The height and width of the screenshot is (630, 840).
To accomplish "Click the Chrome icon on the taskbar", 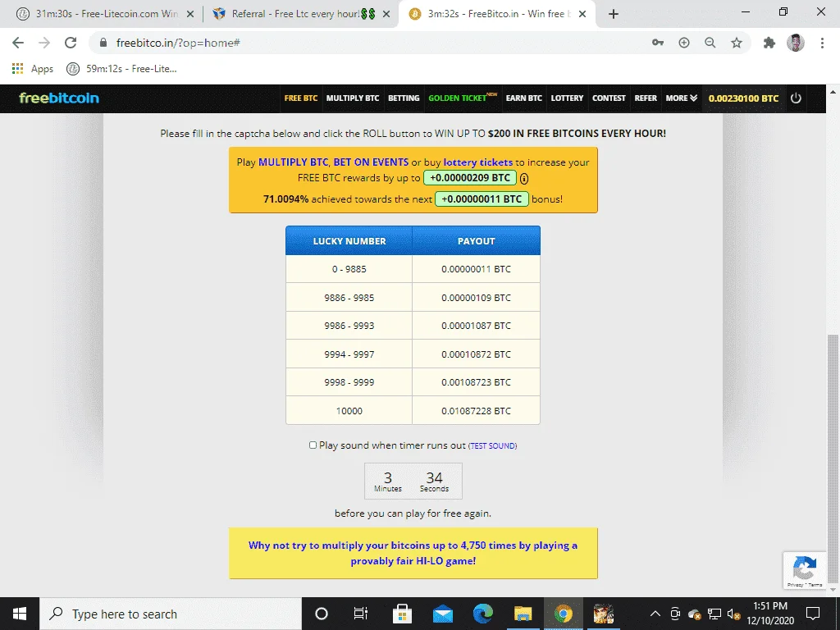I will (x=563, y=614).
